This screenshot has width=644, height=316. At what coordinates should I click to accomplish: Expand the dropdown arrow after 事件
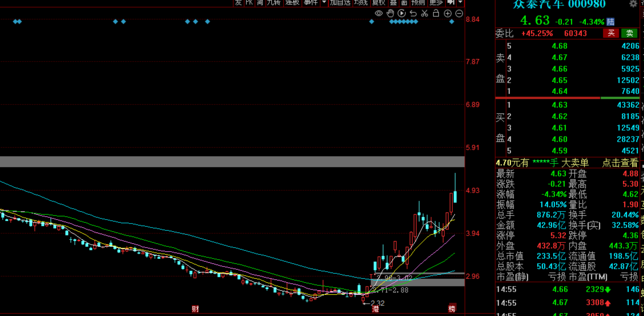pos(324,2)
